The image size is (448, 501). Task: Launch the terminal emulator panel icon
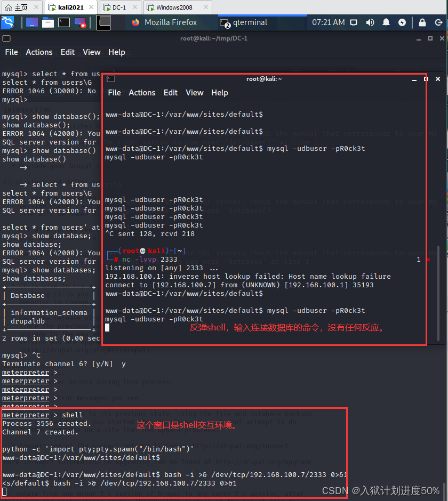click(x=64, y=22)
